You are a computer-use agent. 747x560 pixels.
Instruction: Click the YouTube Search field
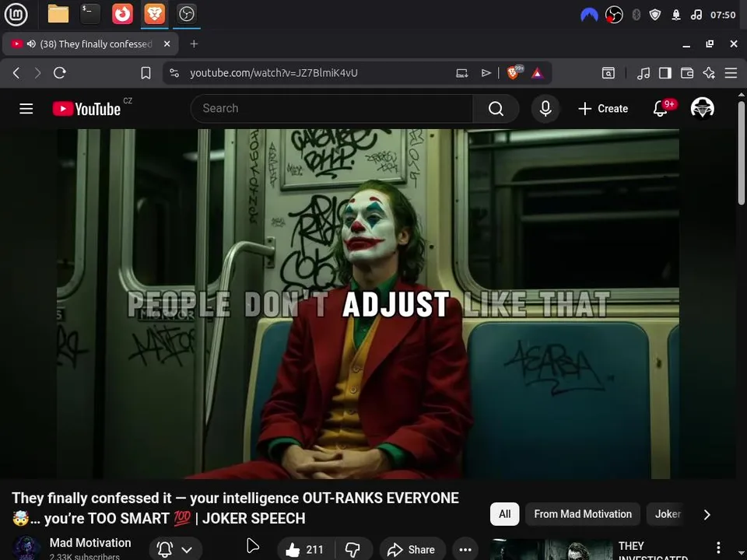[x=332, y=109]
